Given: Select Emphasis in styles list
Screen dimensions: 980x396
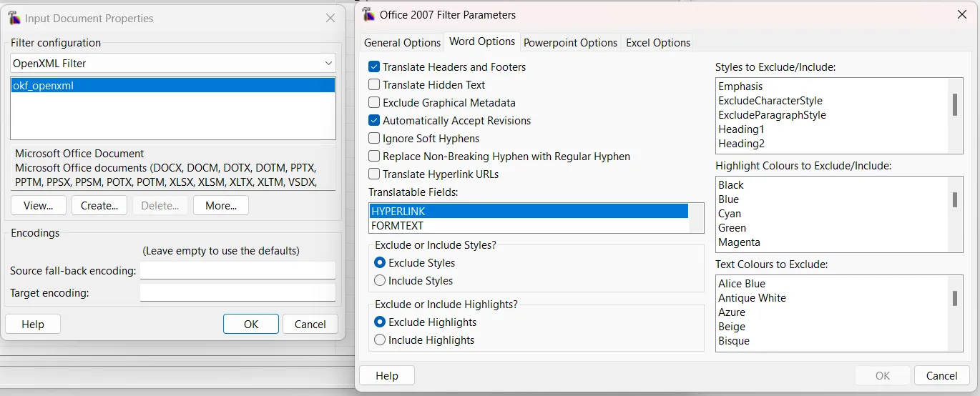Looking at the screenshot, I should point(740,86).
